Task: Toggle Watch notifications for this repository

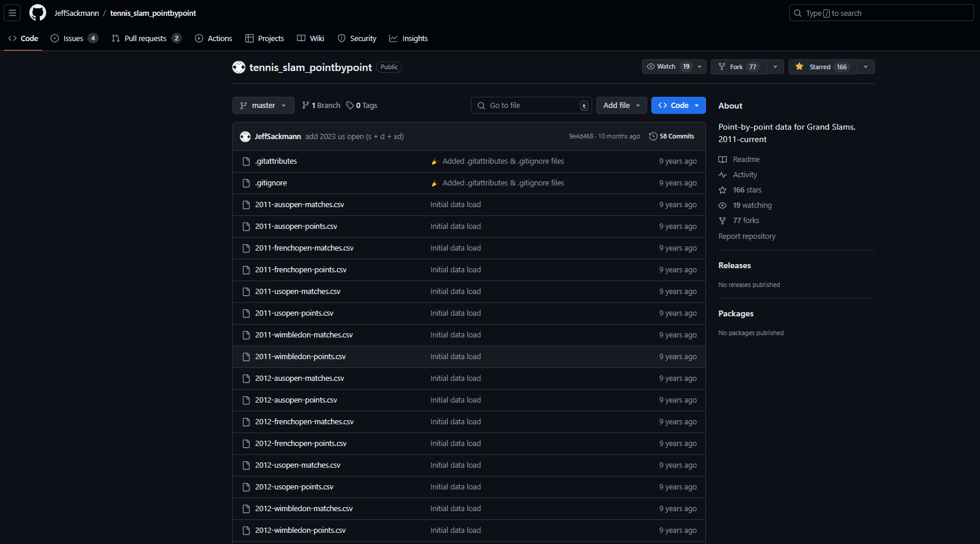Action: pos(668,67)
